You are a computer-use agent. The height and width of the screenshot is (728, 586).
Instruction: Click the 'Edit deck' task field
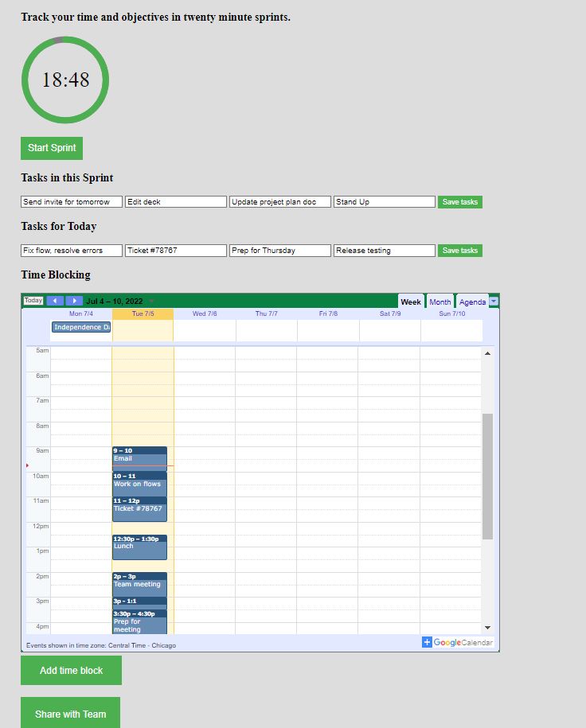[175, 202]
